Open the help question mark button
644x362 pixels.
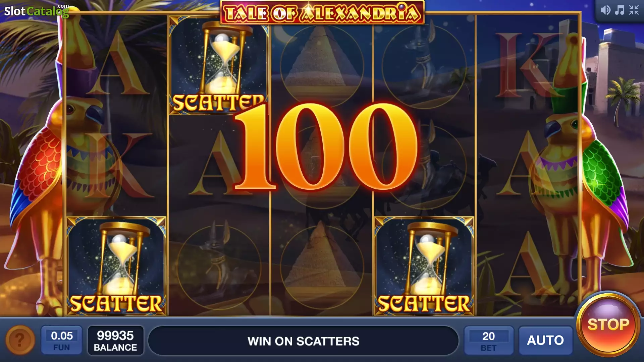coord(20,340)
